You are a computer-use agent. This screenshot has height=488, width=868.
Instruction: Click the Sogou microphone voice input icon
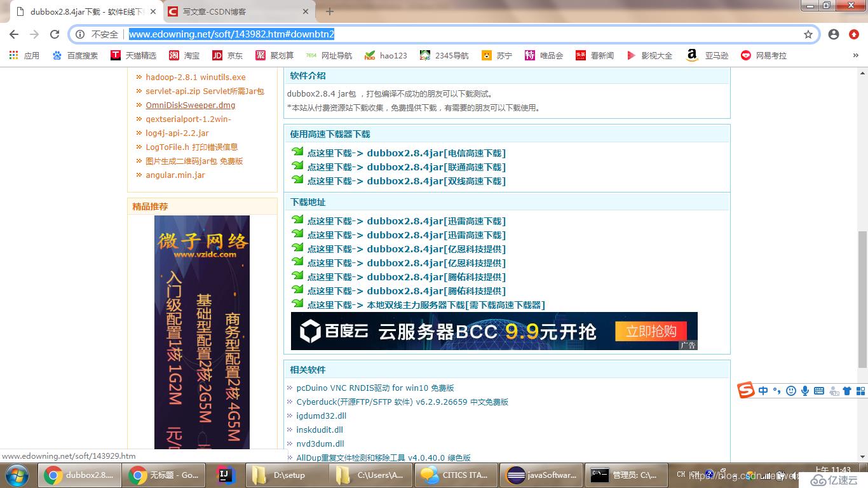[x=805, y=391]
